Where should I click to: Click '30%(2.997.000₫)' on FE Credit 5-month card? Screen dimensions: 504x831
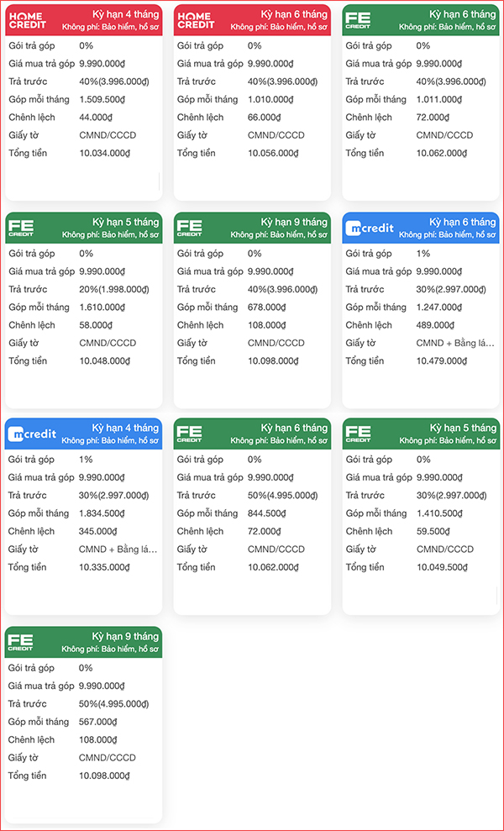(451, 496)
